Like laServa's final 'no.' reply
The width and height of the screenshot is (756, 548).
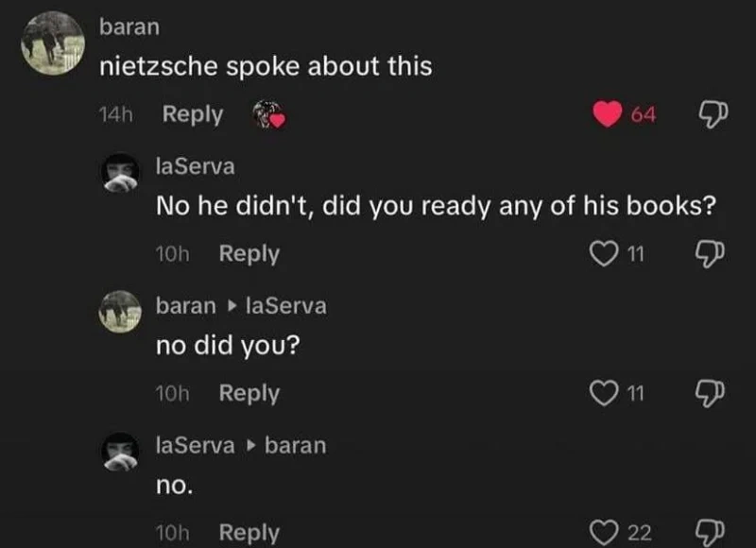602,533
